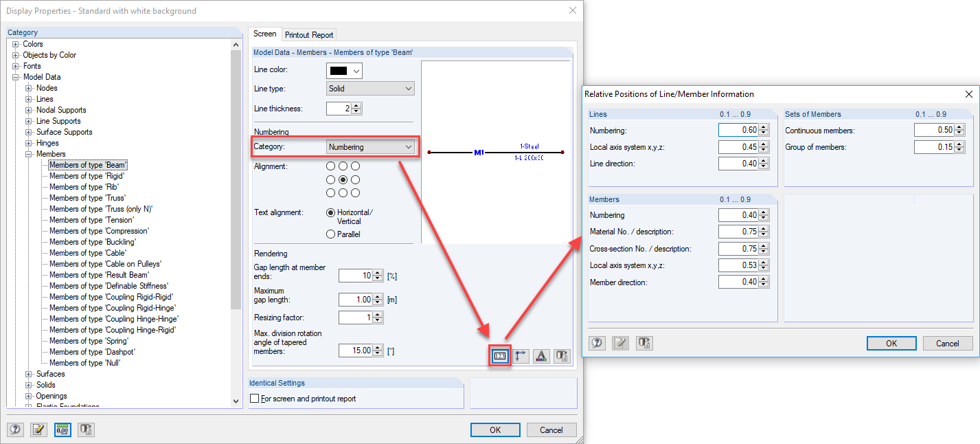Open help icon in Display Properties dialog
Screen dimensions: 980x444
tap(15, 430)
